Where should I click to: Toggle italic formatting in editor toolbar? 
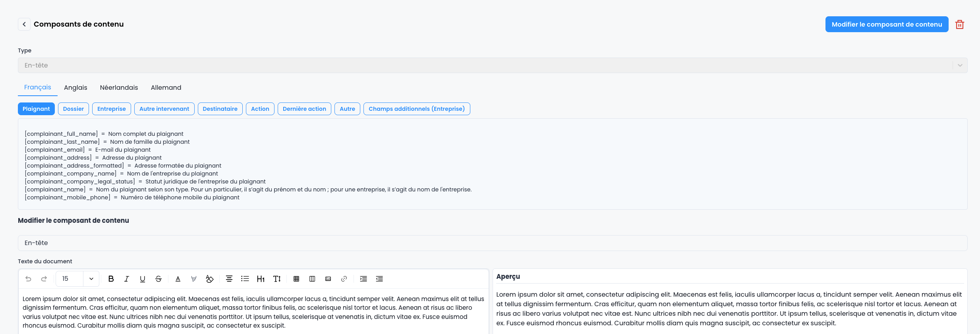coord(127,279)
